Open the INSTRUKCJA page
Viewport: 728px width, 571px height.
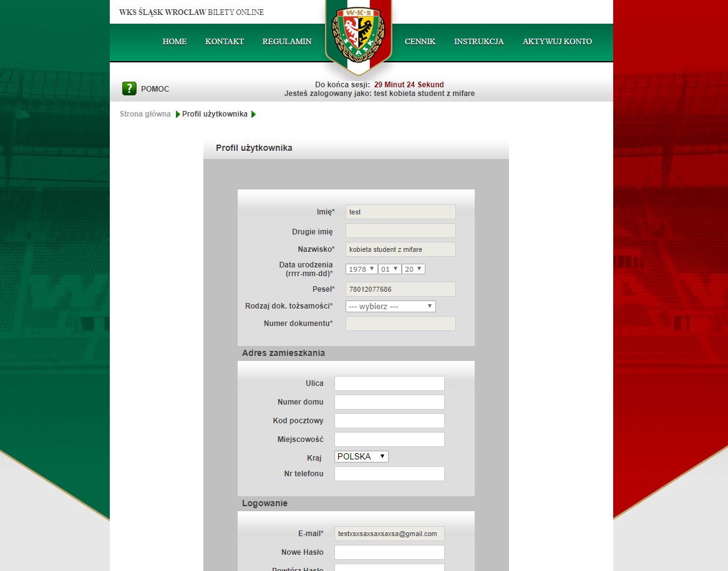(x=478, y=42)
